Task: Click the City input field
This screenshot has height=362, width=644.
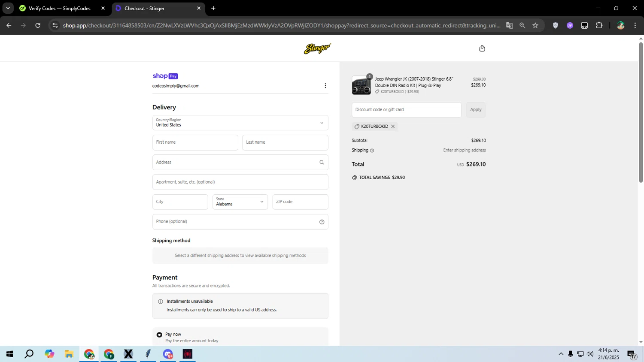Action: point(180,202)
